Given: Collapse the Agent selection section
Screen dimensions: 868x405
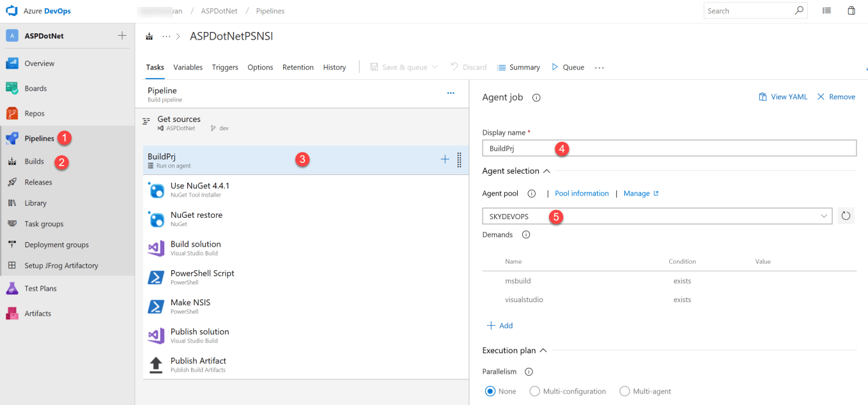Looking at the screenshot, I should (x=546, y=171).
